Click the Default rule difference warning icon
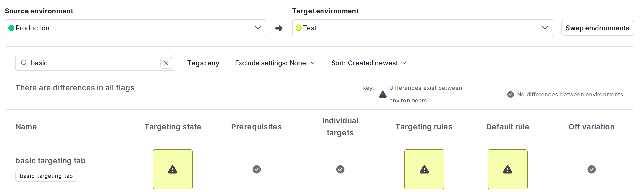 (x=507, y=169)
